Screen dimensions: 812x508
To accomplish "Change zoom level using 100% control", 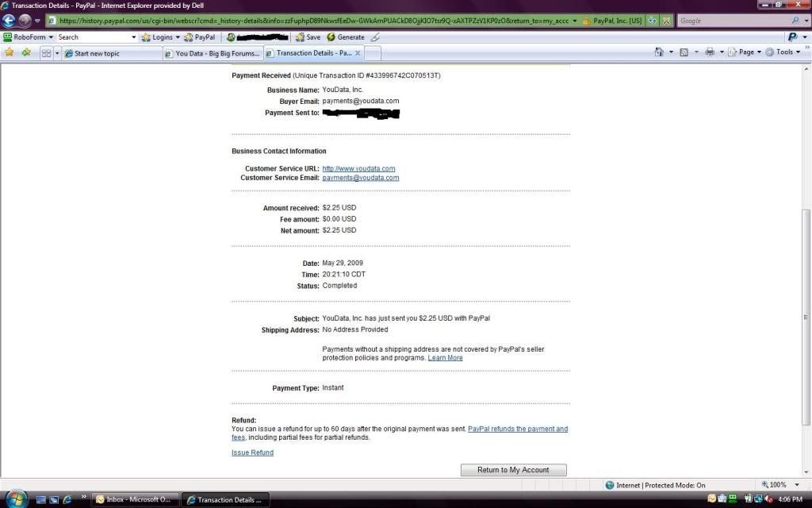I will [780, 485].
